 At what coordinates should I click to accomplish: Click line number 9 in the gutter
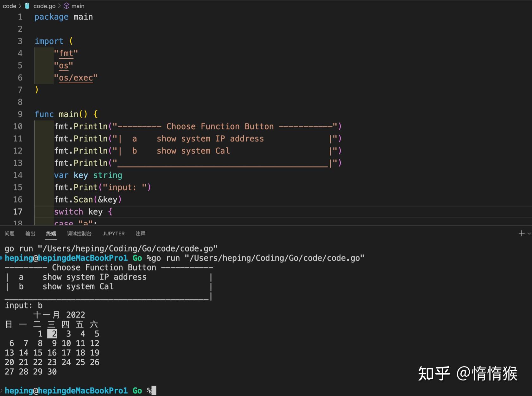20,114
